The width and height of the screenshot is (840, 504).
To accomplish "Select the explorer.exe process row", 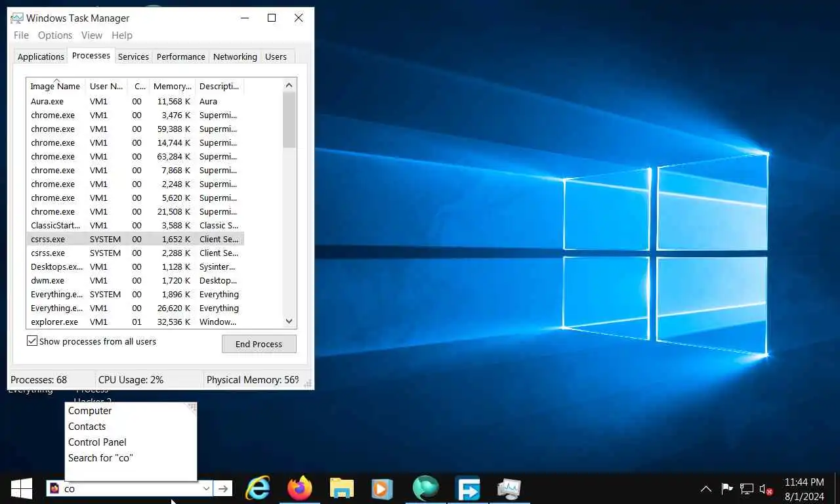I will point(135,322).
